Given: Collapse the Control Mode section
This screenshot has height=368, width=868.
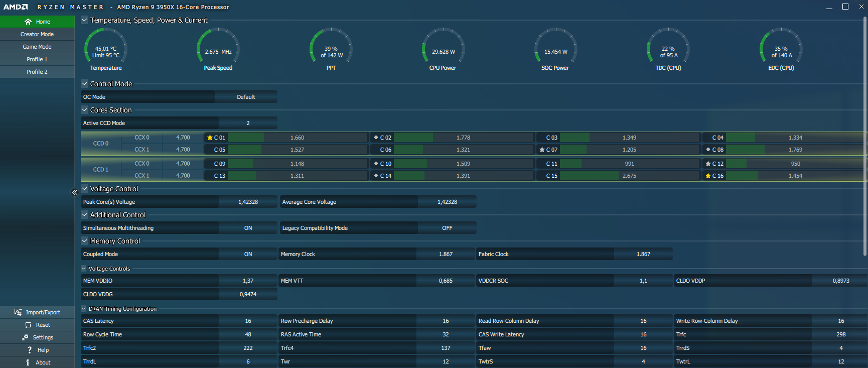Looking at the screenshot, I should (x=84, y=84).
